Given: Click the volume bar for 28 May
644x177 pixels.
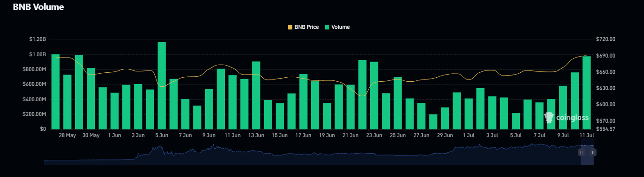Looking at the screenshot, I should point(67,102).
